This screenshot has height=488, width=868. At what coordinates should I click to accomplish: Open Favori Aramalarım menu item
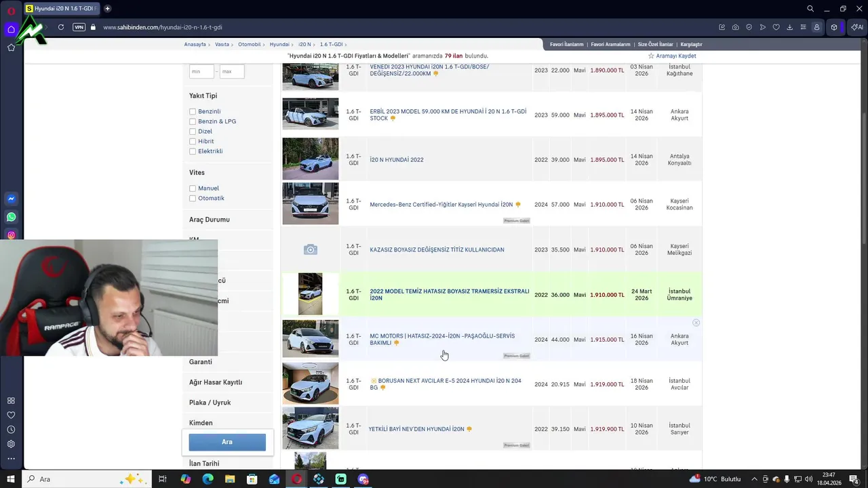point(610,44)
